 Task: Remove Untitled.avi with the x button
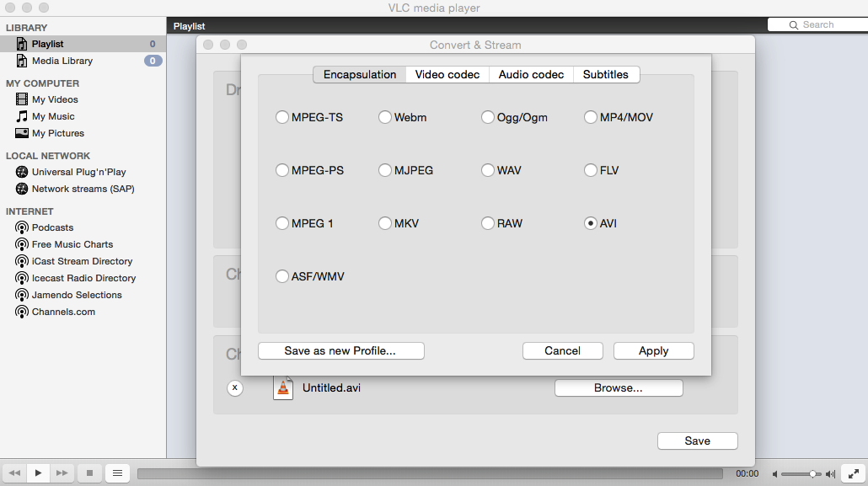click(235, 388)
